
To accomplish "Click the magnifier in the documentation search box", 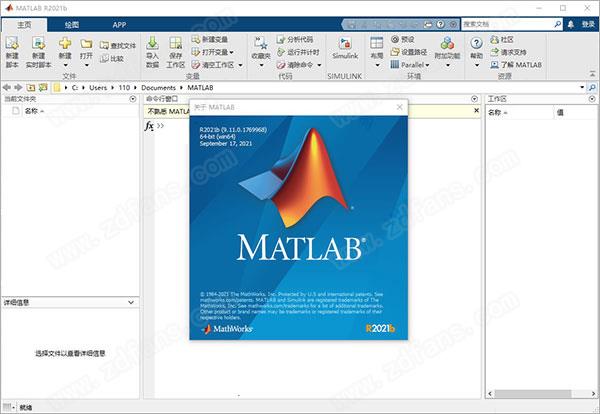I will point(558,24).
